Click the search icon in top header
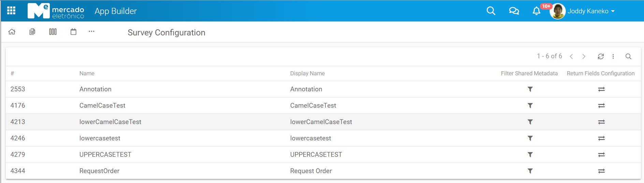 point(491,11)
